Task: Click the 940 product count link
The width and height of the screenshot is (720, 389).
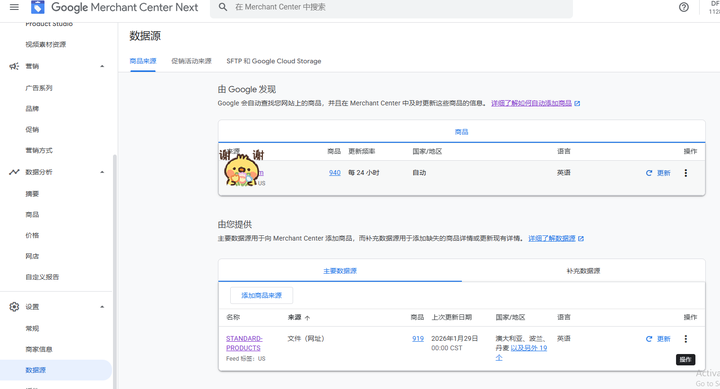Action: click(335, 173)
